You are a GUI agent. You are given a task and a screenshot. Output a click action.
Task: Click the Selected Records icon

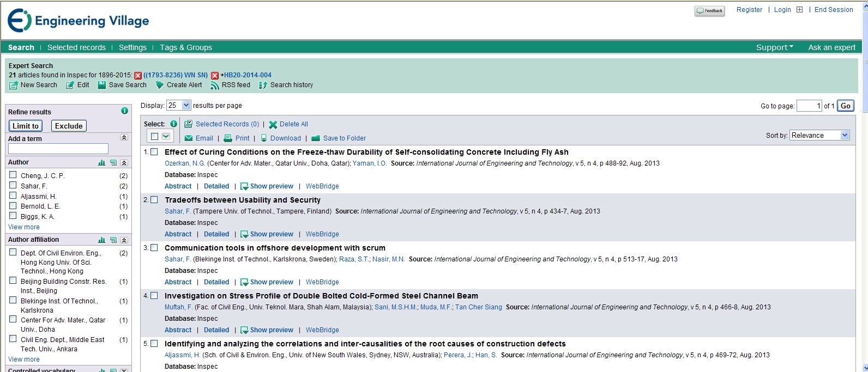[188, 124]
